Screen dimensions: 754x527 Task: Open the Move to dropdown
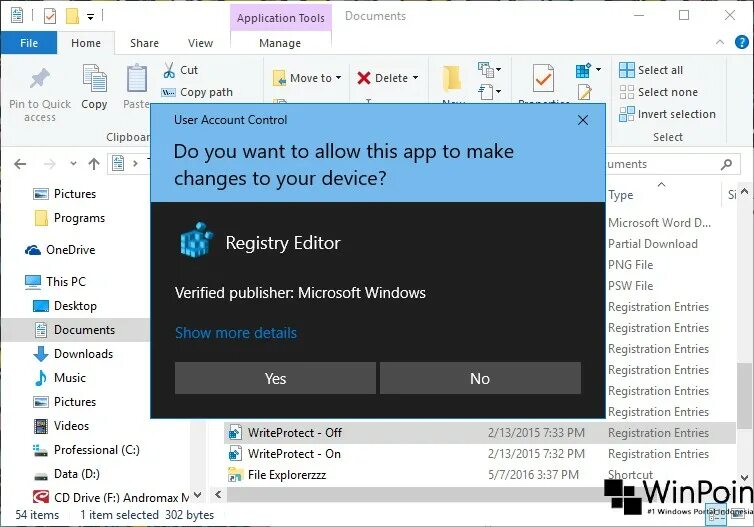coord(307,78)
